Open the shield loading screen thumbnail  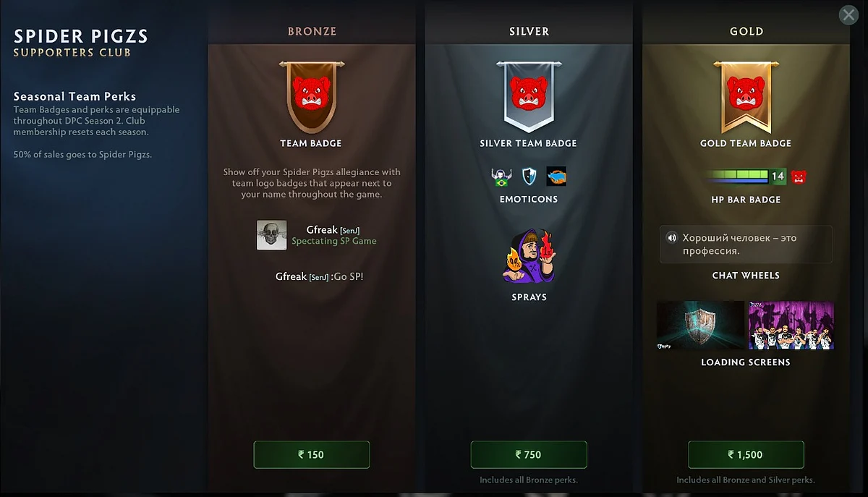[700, 326]
